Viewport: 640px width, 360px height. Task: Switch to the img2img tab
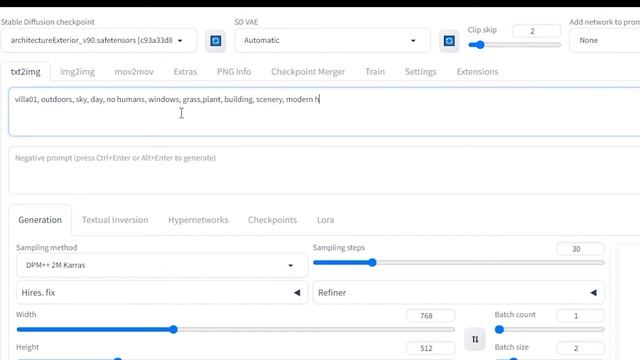[x=78, y=72]
